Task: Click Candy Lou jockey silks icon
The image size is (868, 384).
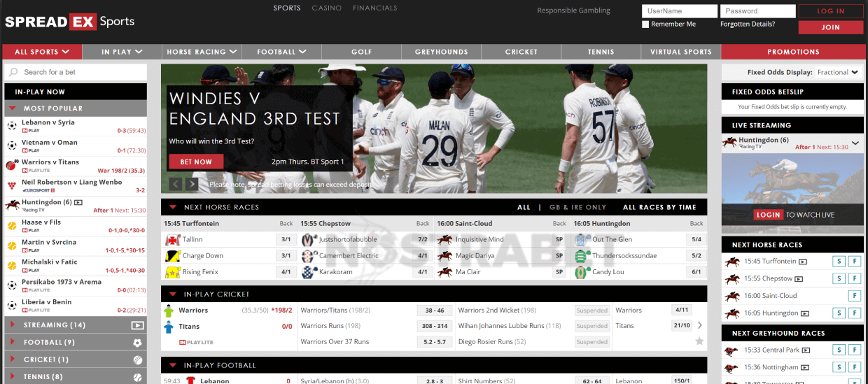Action: pos(581,272)
